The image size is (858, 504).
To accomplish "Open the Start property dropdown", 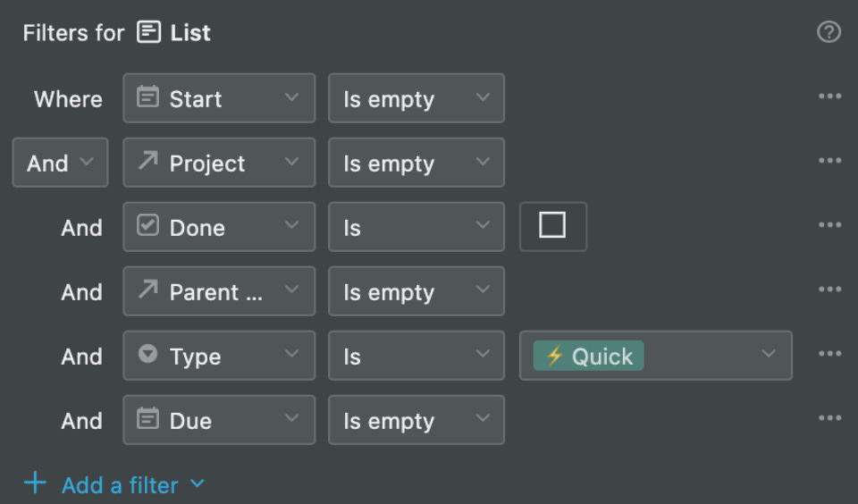I will point(220,98).
